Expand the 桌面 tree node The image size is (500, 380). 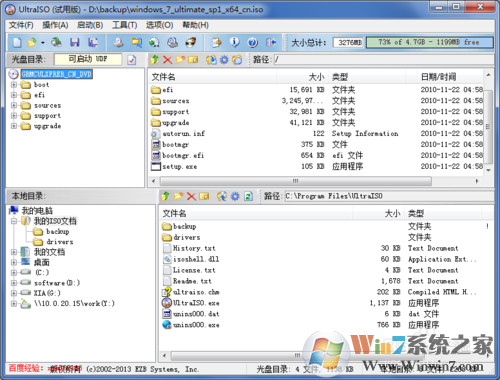click(x=14, y=262)
